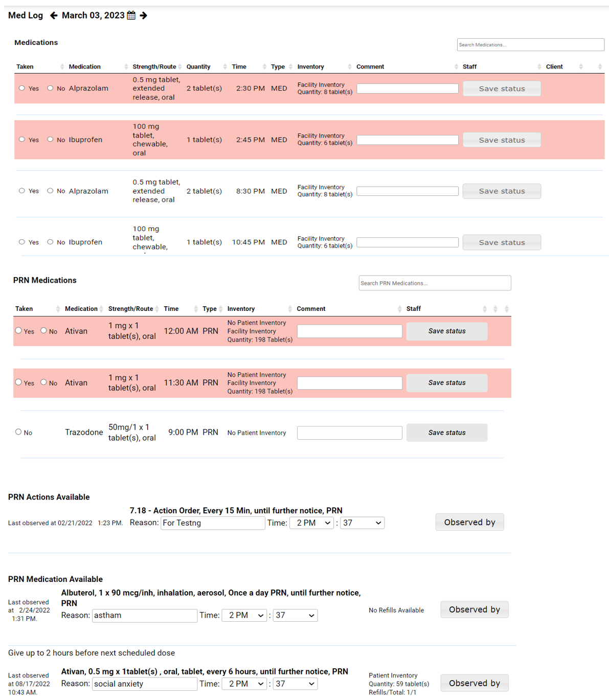The width and height of the screenshot is (609, 700).
Task: Click the Search Medications box
Action: tap(530, 44)
